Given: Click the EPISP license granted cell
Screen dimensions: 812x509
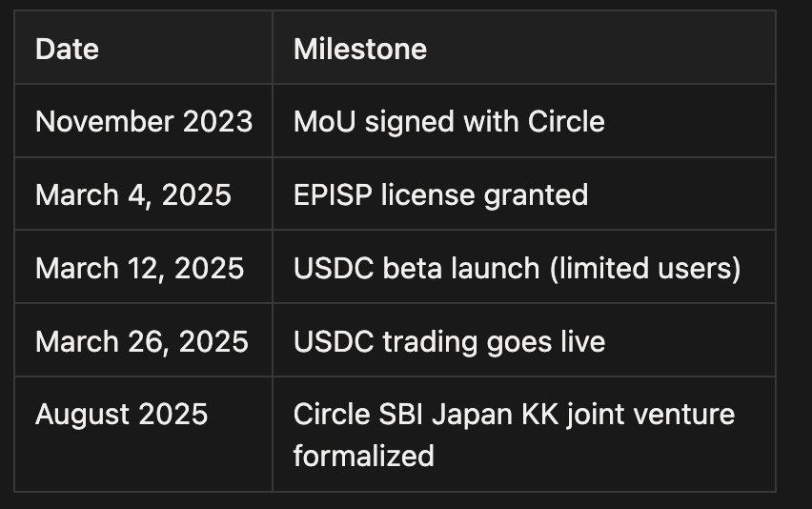Looking at the screenshot, I should [440, 195].
